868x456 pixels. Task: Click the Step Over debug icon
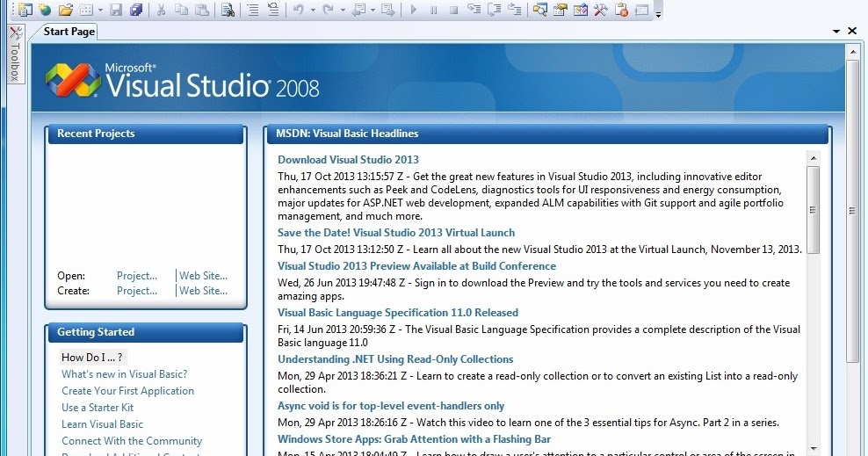[495, 10]
